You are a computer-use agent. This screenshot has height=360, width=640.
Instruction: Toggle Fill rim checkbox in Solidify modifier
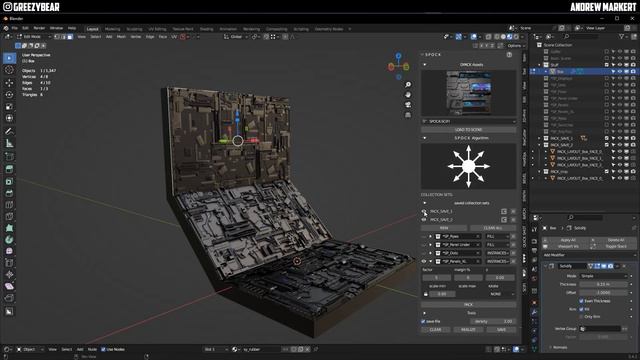click(581, 309)
